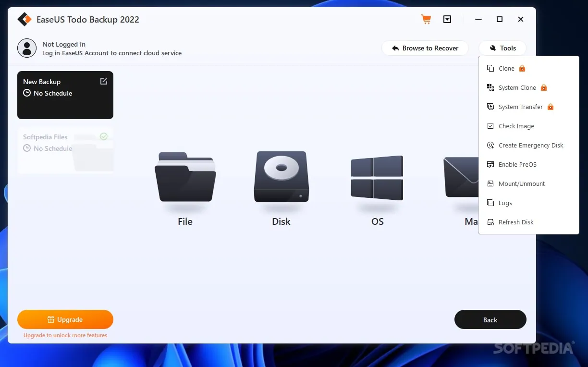Open the shopping cart icon

426,19
